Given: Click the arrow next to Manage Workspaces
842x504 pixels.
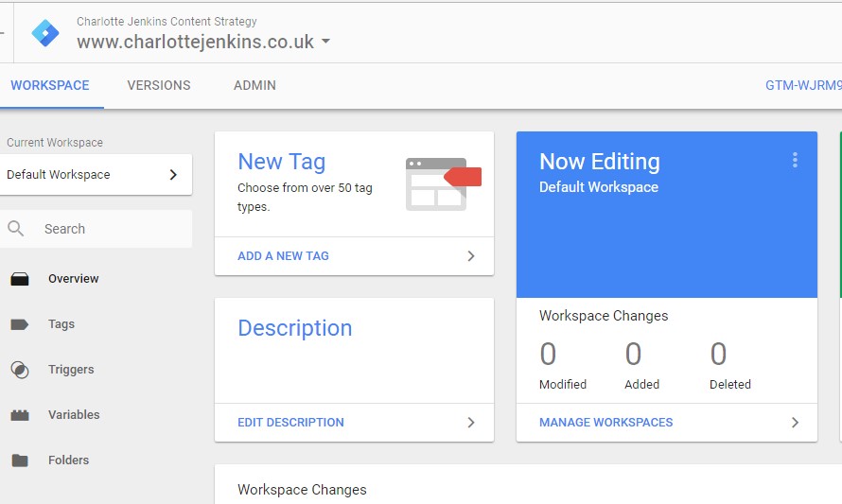Looking at the screenshot, I should 795,423.
